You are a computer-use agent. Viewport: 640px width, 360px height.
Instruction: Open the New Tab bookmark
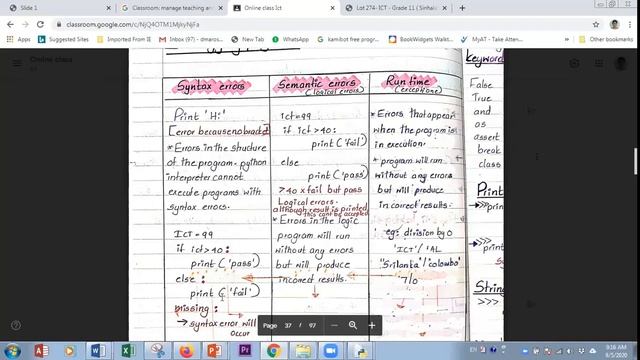point(248,39)
